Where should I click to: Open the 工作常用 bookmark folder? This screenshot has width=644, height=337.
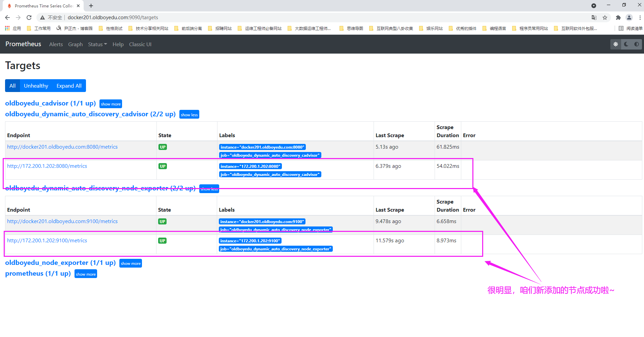coord(39,28)
